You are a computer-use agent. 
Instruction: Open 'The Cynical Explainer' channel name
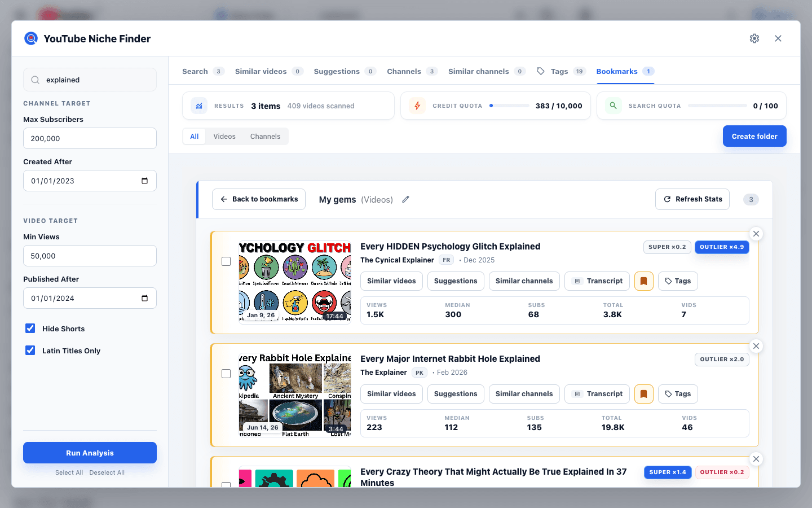[x=397, y=260]
